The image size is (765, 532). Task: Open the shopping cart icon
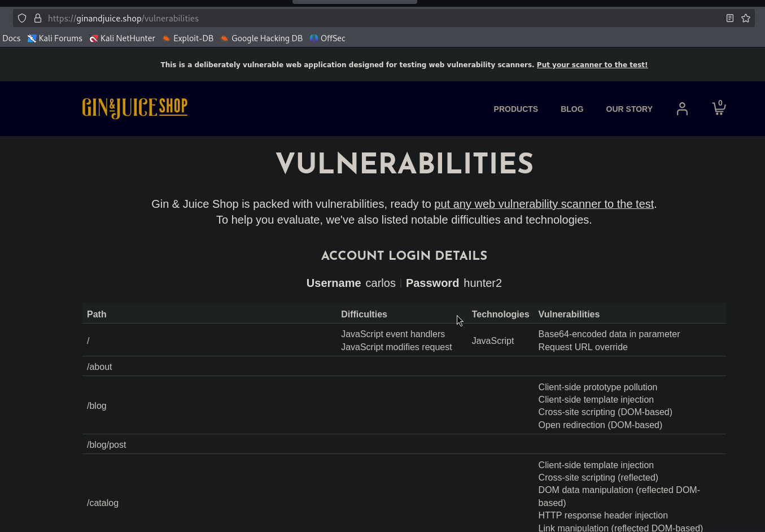click(x=718, y=108)
